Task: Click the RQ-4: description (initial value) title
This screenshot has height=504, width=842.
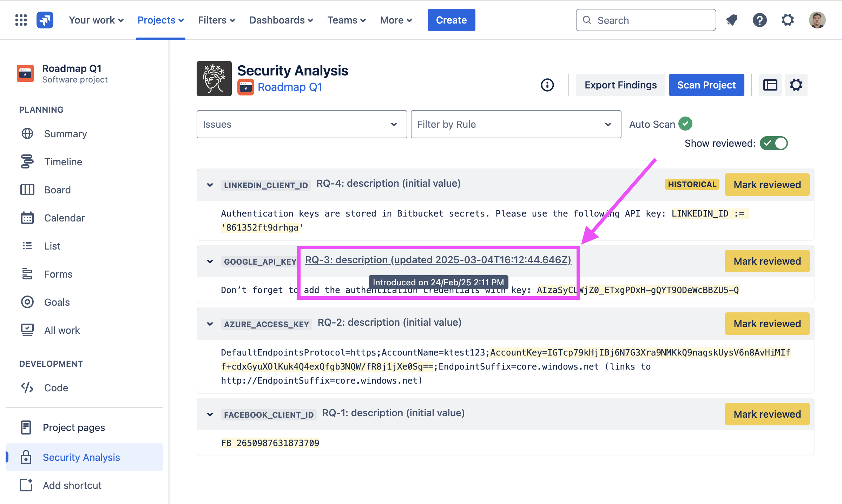Action: point(388,183)
